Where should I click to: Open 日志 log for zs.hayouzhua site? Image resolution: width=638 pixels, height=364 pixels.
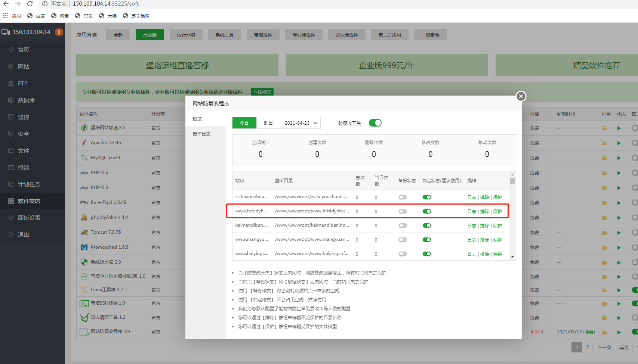[x=472, y=197]
